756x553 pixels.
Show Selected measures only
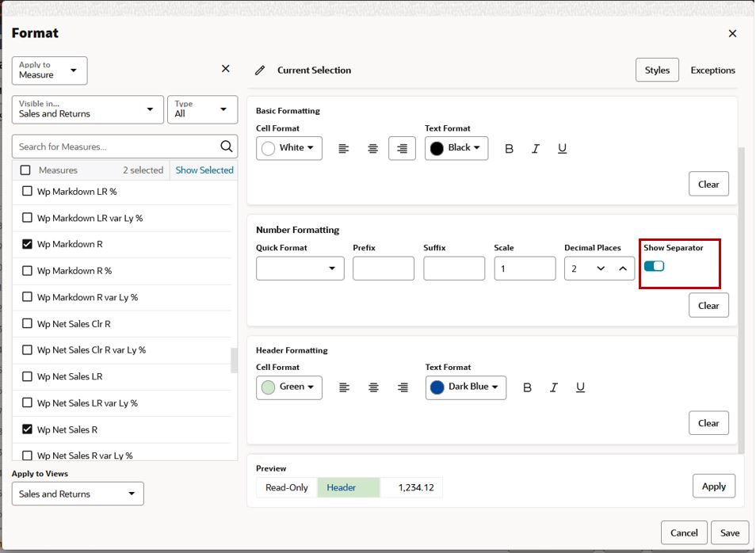tap(204, 170)
